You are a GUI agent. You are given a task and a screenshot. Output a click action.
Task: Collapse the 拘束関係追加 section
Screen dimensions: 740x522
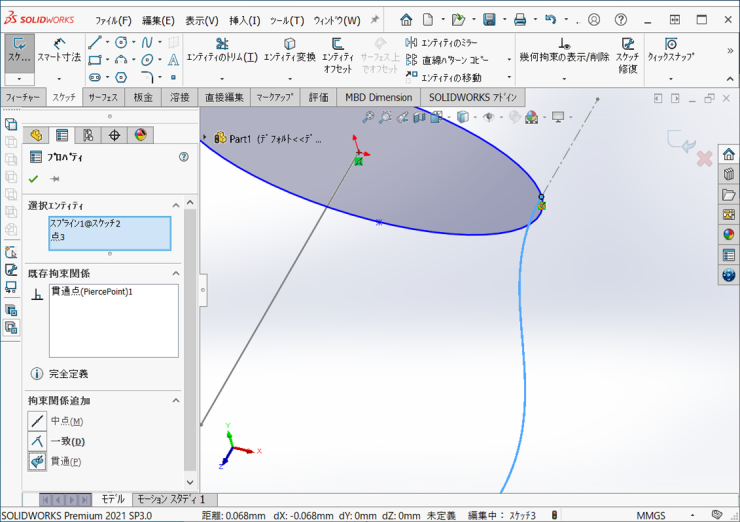tap(175, 400)
